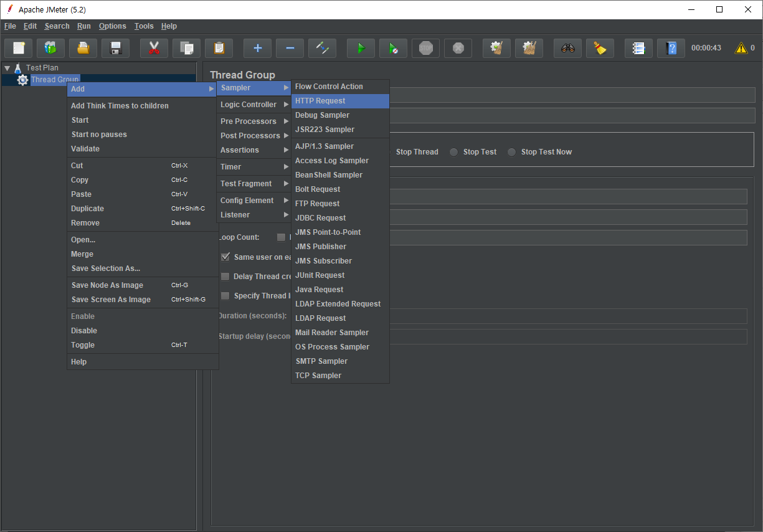This screenshot has height=532, width=763.
Task: Collapse the Test Plan tree node
Action: point(7,68)
